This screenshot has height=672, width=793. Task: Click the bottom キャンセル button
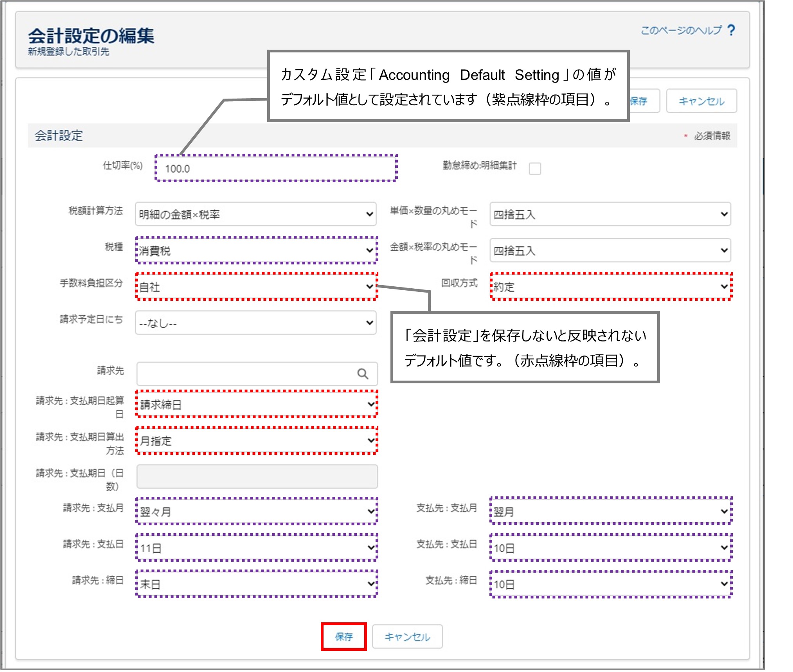click(407, 637)
